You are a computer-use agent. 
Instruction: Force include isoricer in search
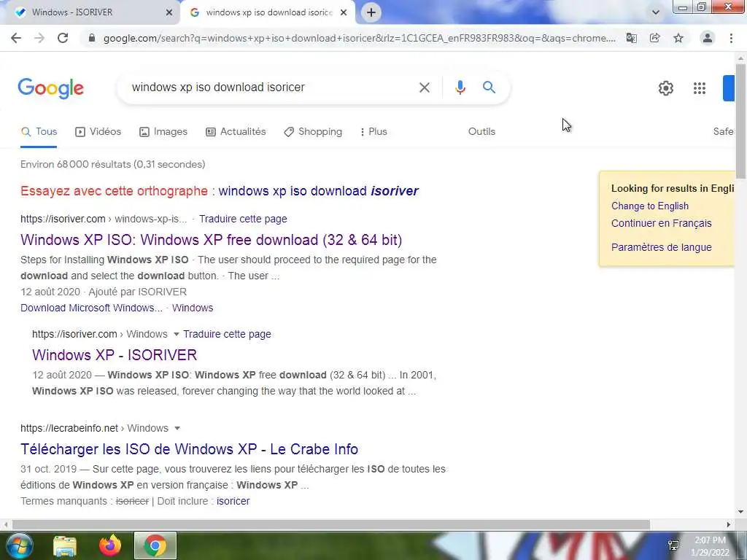tap(233, 502)
